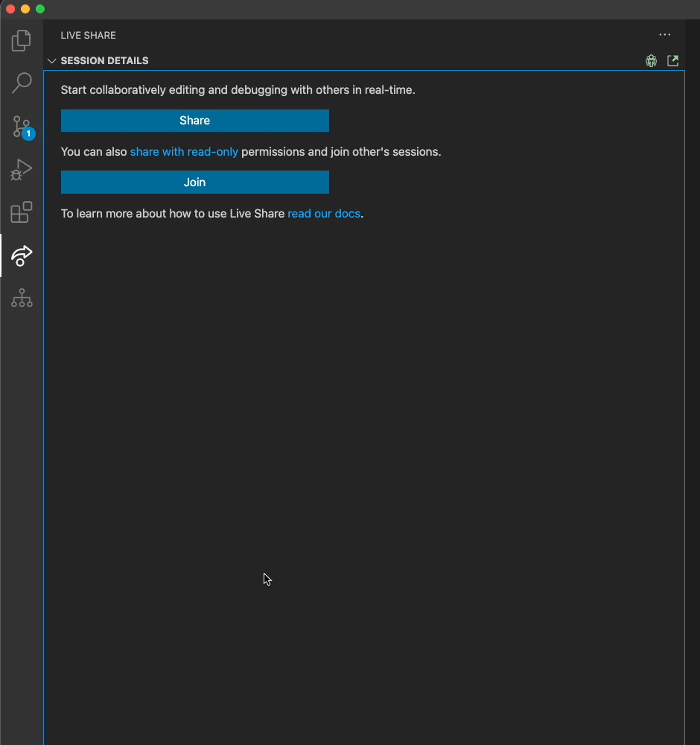Click the red close window button
The image size is (700, 745).
coord(10,9)
